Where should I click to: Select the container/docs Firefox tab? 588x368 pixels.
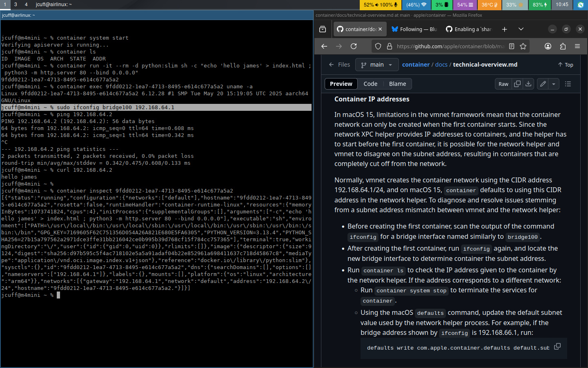click(x=359, y=29)
